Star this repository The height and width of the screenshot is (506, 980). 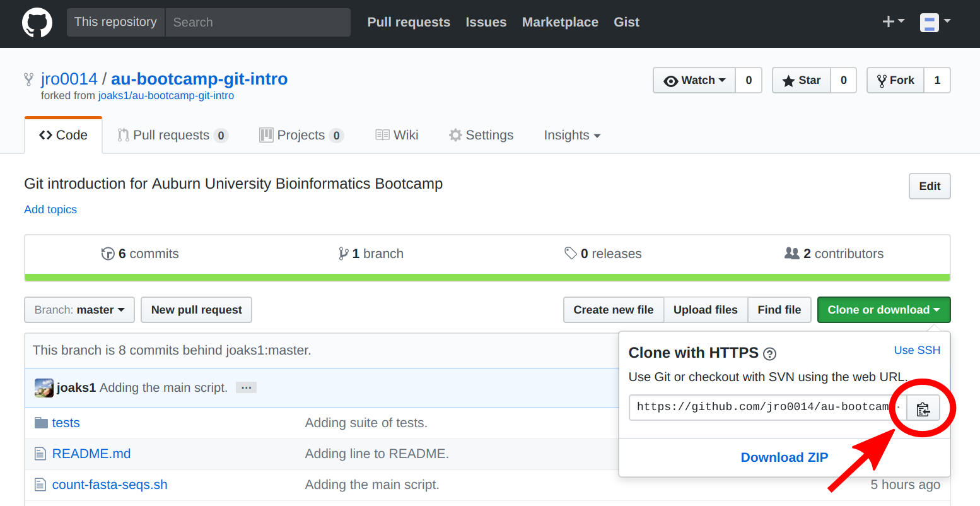pyautogui.click(x=802, y=80)
